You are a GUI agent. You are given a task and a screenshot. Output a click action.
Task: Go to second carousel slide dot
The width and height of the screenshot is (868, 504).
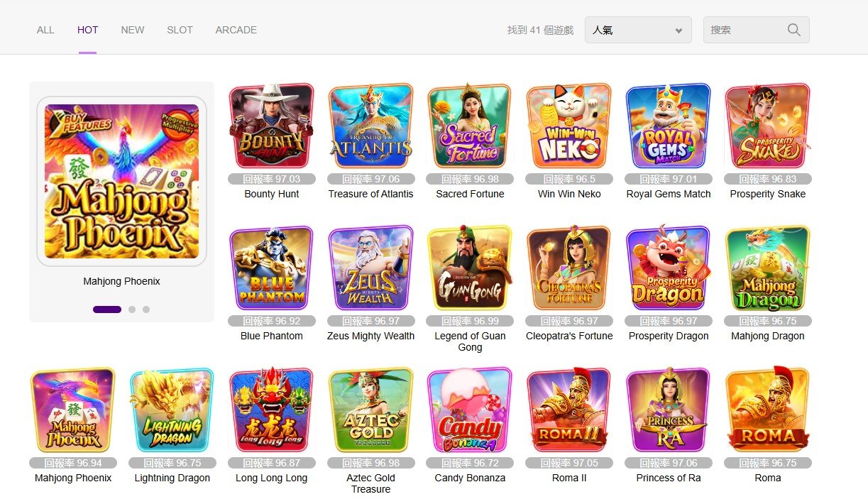point(132,309)
